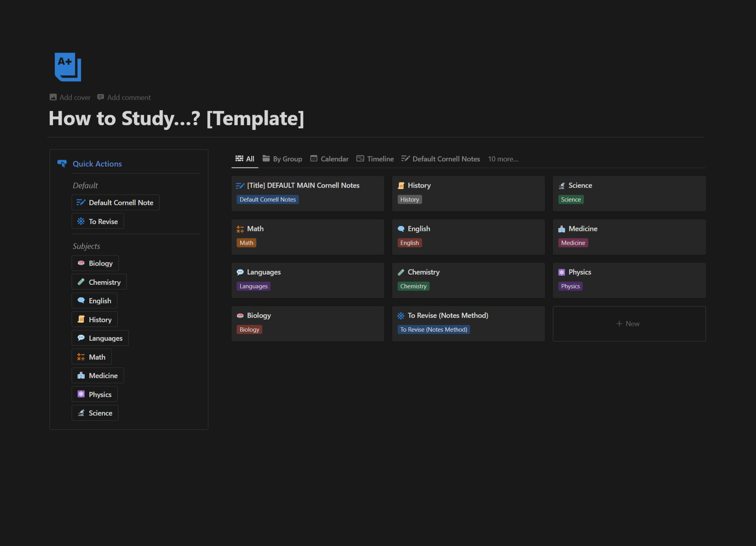The width and height of the screenshot is (756, 546).
Task: Open the To Revise quick action
Action: (98, 221)
